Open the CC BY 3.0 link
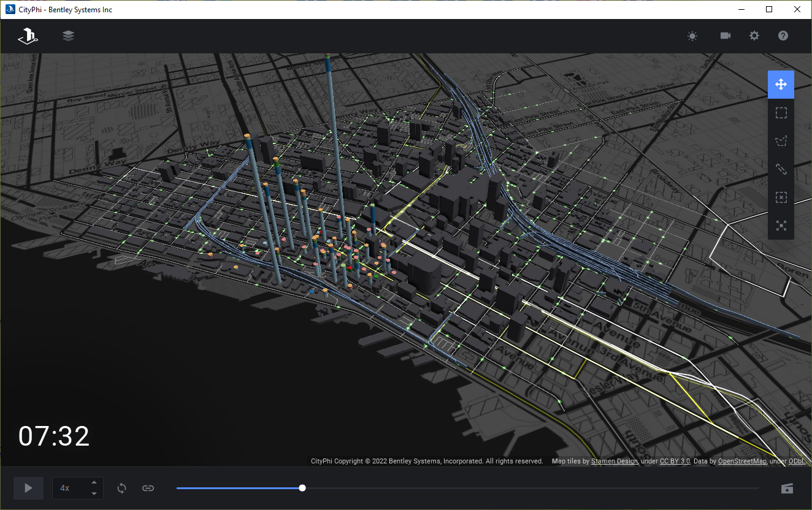The width and height of the screenshot is (812, 510). click(x=675, y=461)
